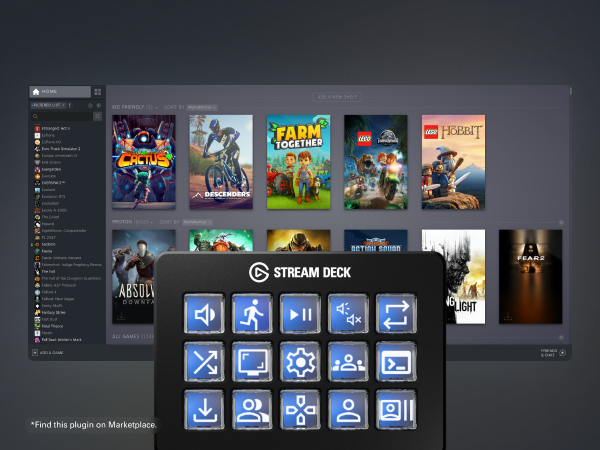
Task: Click the magnifier icon in library search
Action: pos(35,116)
